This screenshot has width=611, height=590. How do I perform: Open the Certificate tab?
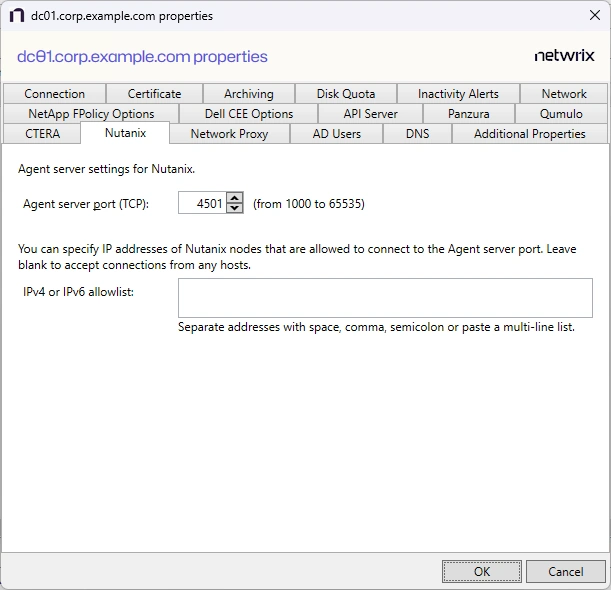pos(154,94)
